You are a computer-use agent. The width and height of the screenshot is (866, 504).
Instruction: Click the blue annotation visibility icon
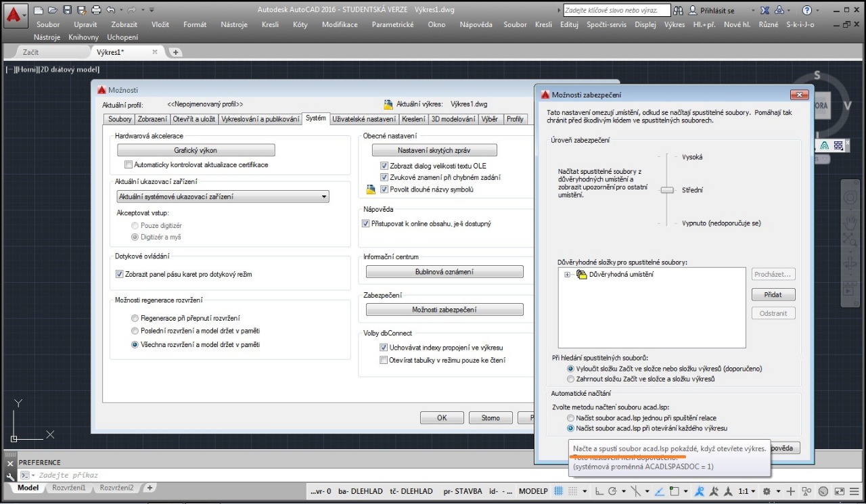pyautogui.click(x=700, y=491)
